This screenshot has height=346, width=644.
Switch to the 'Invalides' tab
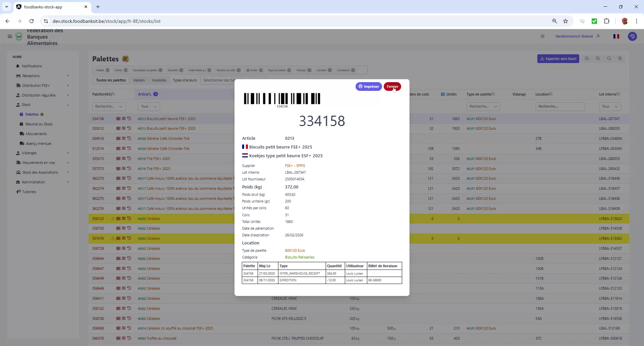(x=159, y=80)
